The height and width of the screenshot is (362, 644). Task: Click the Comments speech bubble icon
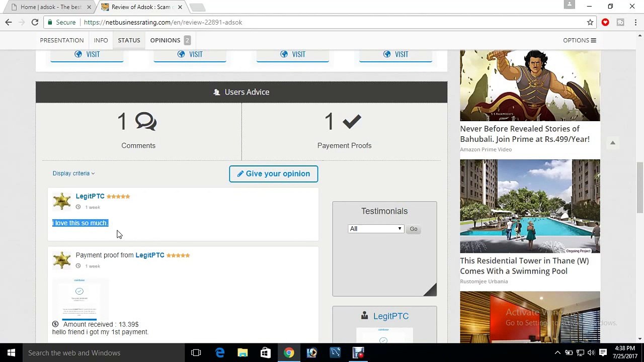tap(146, 121)
